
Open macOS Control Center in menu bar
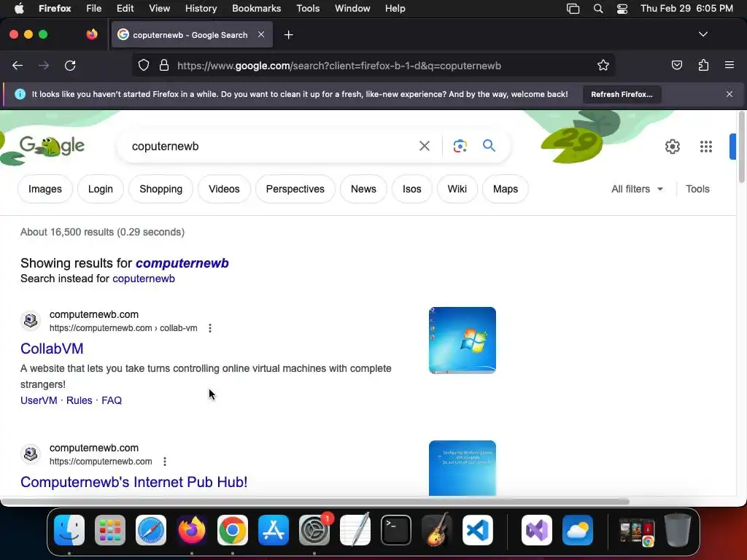click(622, 9)
